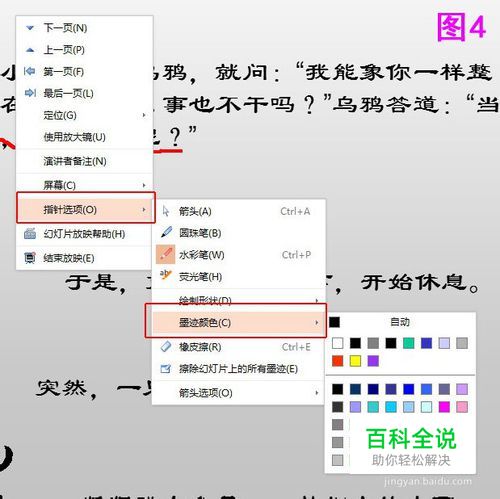The height and width of the screenshot is (499, 500).
Task: Pick the lilac swatch above the pink one
Action: (462, 389)
